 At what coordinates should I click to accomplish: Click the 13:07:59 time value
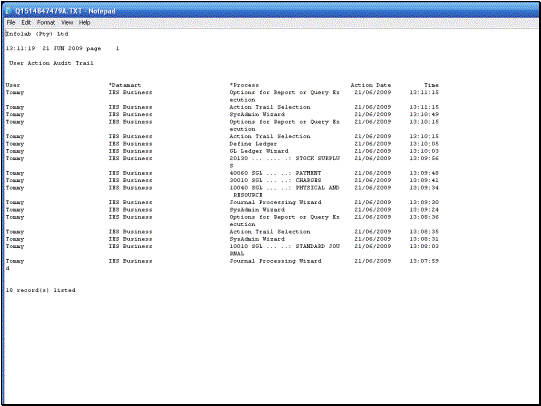pyautogui.click(x=424, y=261)
